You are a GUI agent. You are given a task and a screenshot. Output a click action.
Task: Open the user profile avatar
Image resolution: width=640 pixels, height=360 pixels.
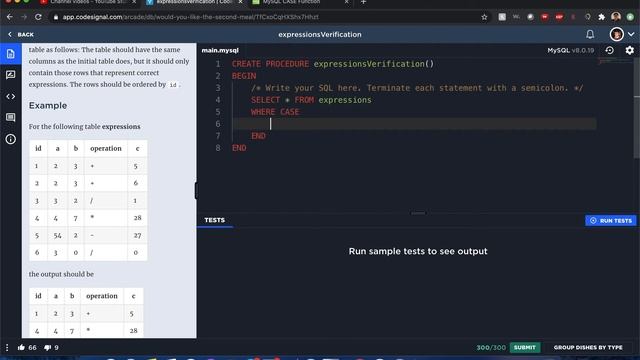pyautogui.click(x=616, y=34)
